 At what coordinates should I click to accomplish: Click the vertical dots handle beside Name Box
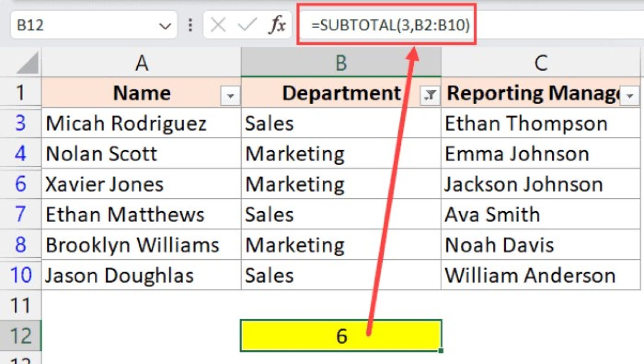[191, 25]
